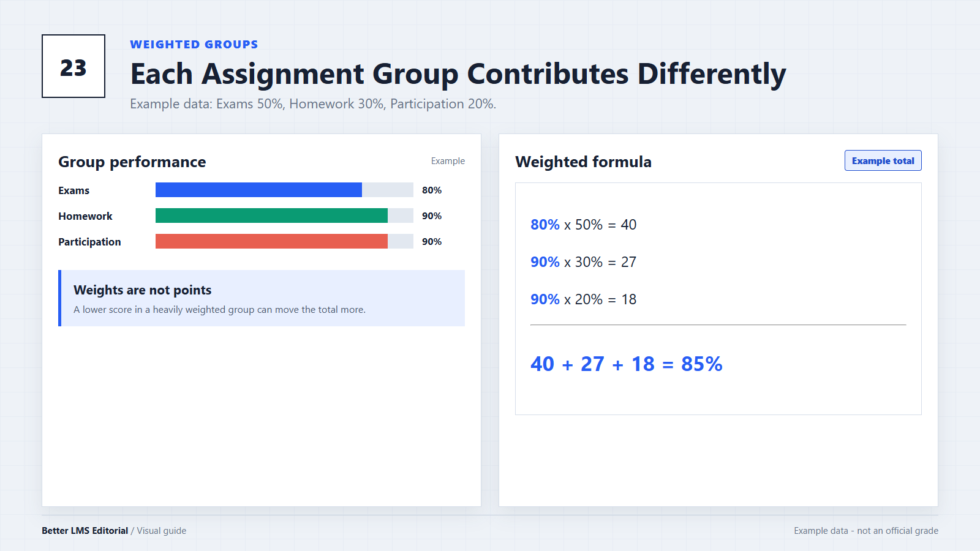
Task: Click the formula line 90% x 20% = 18
Action: click(x=584, y=299)
